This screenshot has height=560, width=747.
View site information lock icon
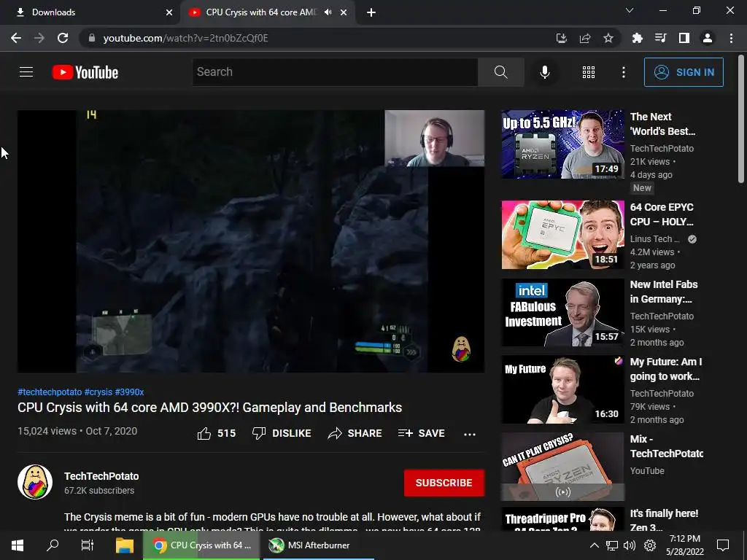[x=92, y=38]
